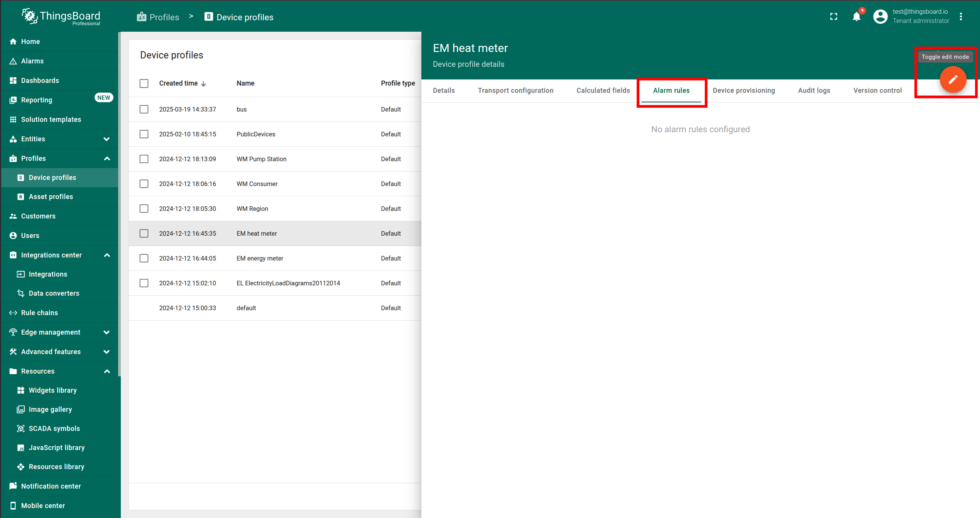Open Image gallery from sidebar
Viewport: 980px width, 518px height.
50,409
